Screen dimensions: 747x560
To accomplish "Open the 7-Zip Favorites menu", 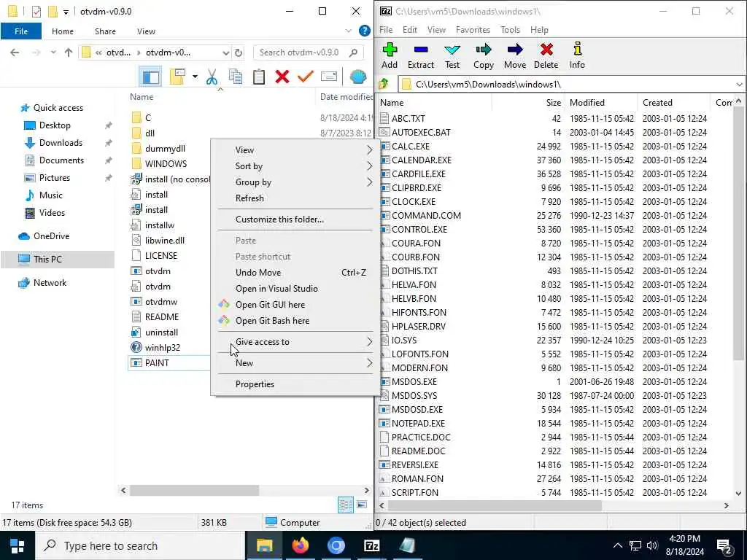I will pos(473,29).
